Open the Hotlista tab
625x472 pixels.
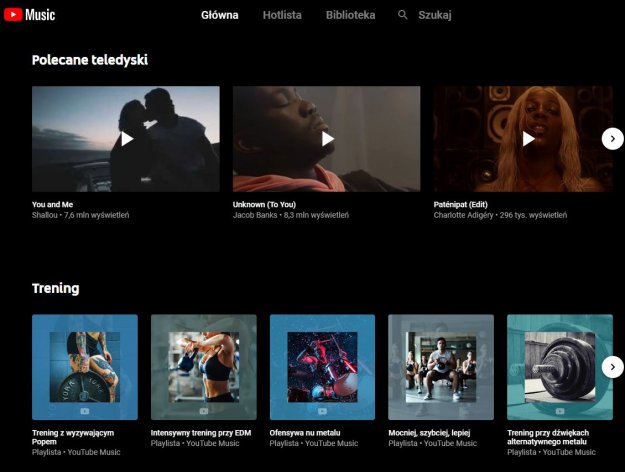coord(282,15)
